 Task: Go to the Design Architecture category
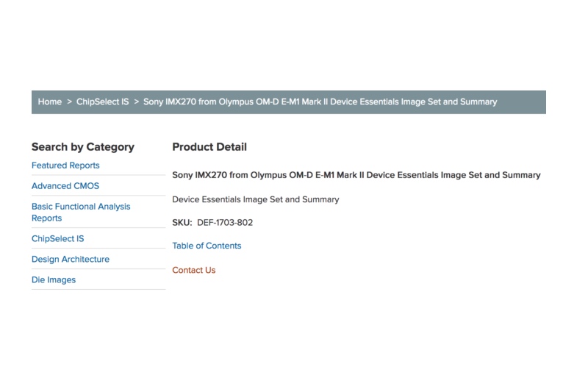click(x=70, y=260)
